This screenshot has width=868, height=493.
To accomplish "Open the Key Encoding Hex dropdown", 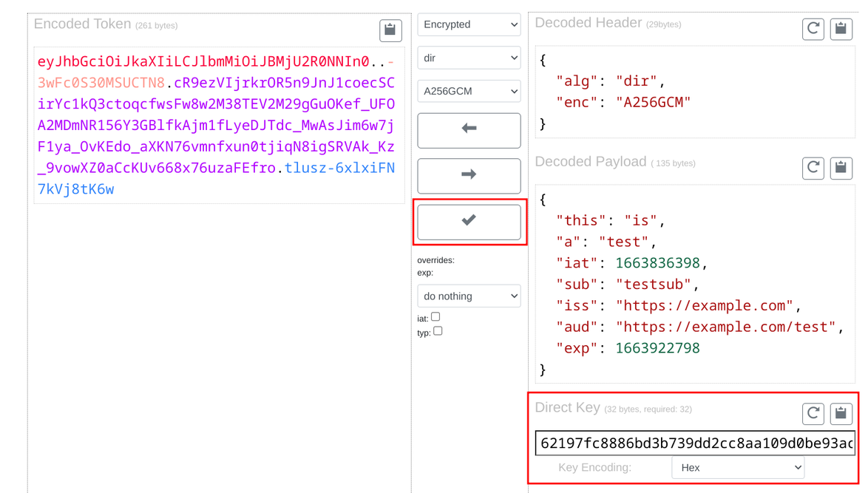I will (x=737, y=467).
